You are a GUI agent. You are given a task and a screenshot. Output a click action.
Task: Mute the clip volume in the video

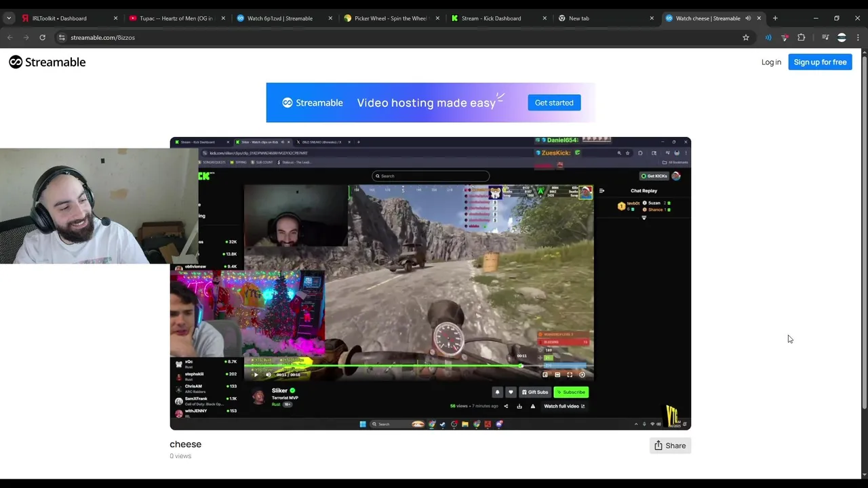click(x=269, y=374)
